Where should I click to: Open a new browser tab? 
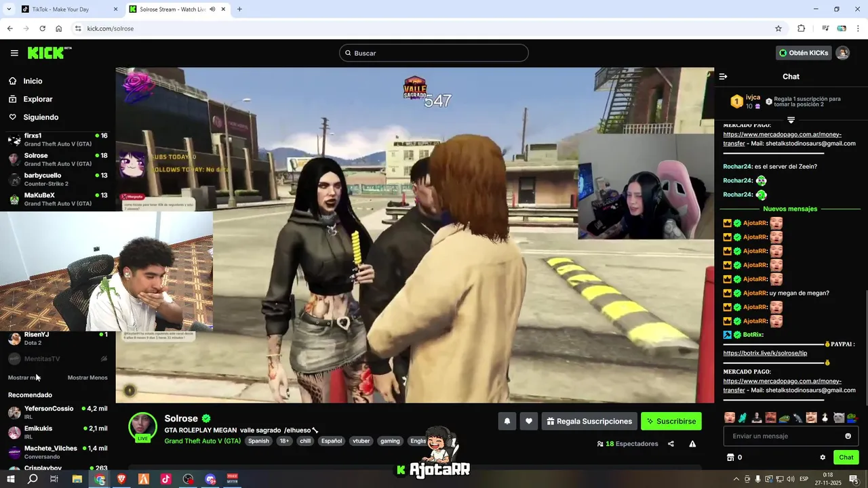pos(239,9)
